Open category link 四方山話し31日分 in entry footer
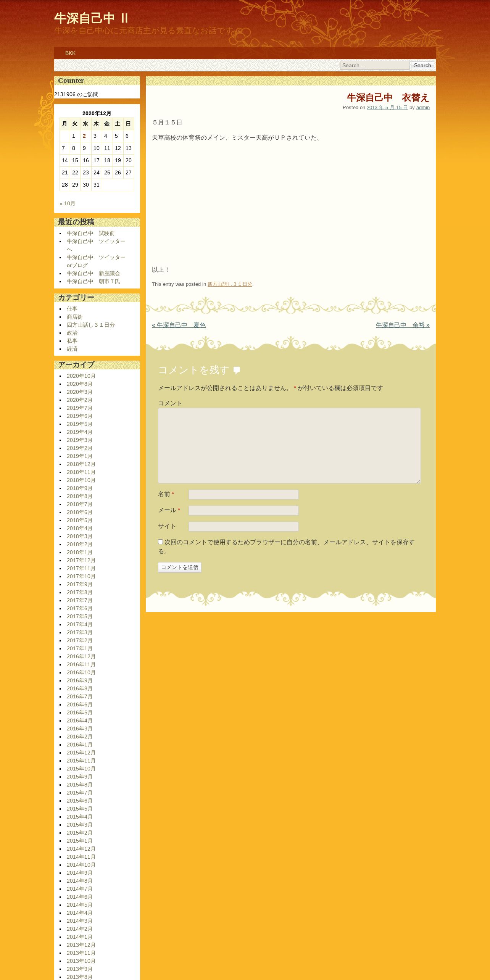490x980 pixels. [x=230, y=284]
